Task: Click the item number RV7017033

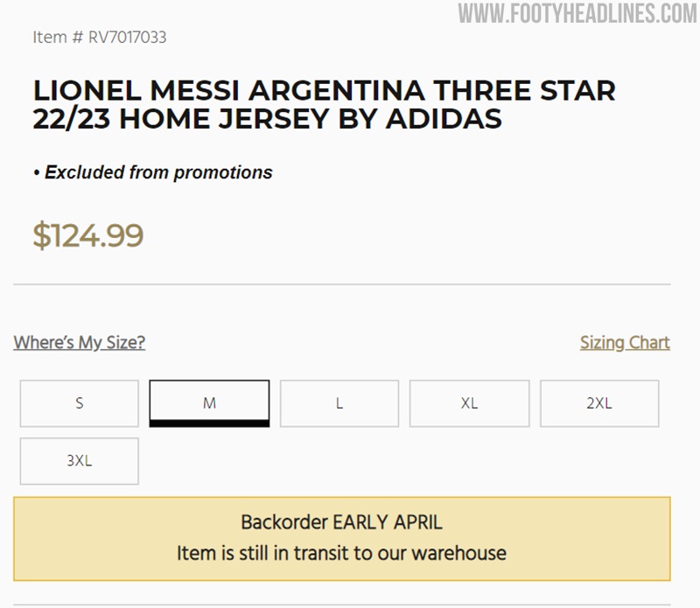Action: click(x=127, y=38)
